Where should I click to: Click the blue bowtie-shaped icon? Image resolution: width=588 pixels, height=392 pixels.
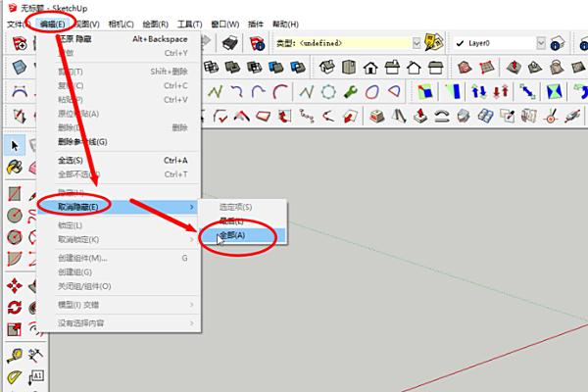click(555, 92)
